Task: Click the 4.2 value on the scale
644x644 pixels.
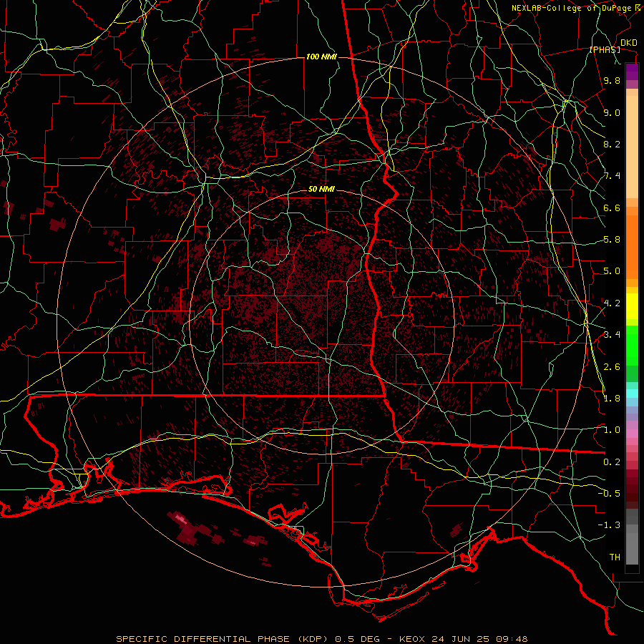Action: point(612,303)
